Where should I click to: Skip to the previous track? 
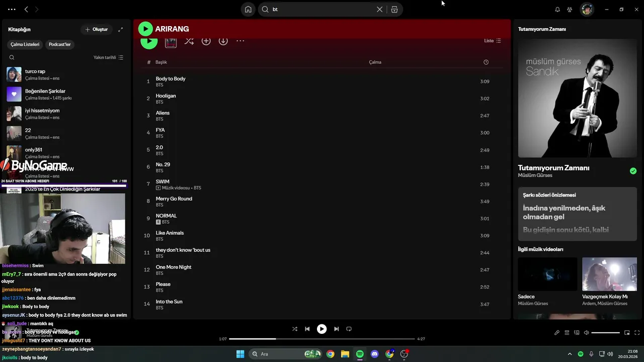pos(307,329)
